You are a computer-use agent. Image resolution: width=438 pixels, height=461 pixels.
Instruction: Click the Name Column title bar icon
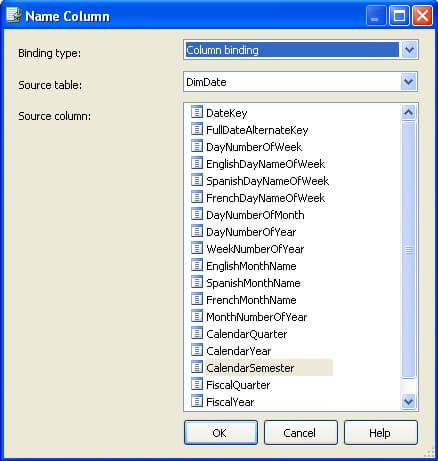[14, 15]
